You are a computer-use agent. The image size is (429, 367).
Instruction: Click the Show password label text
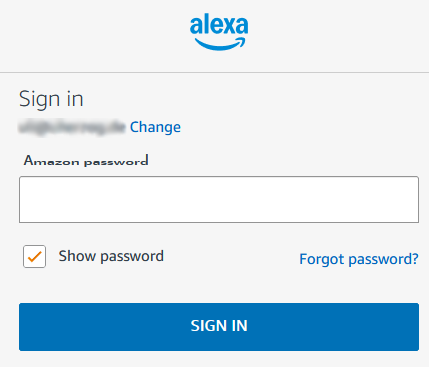pyautogui.click(x=111, y=256)
